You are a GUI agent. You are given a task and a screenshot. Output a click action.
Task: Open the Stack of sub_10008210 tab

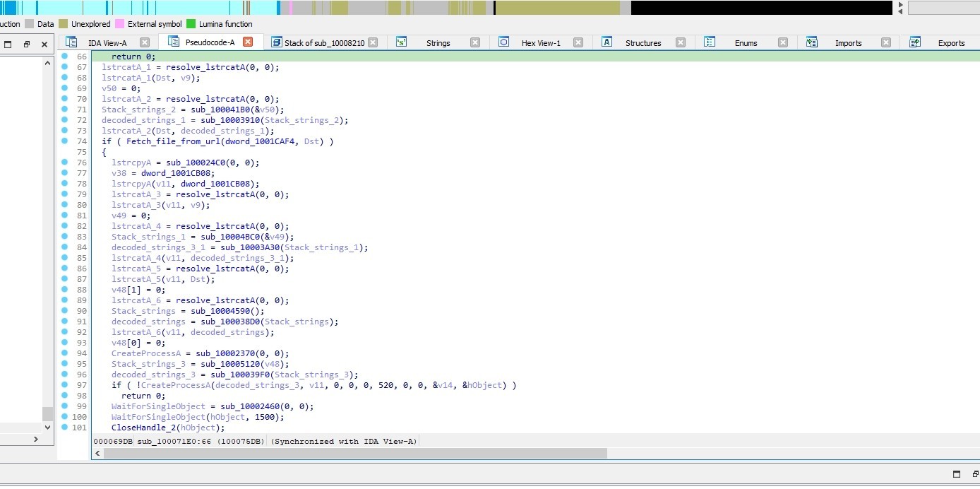(325, 42)
